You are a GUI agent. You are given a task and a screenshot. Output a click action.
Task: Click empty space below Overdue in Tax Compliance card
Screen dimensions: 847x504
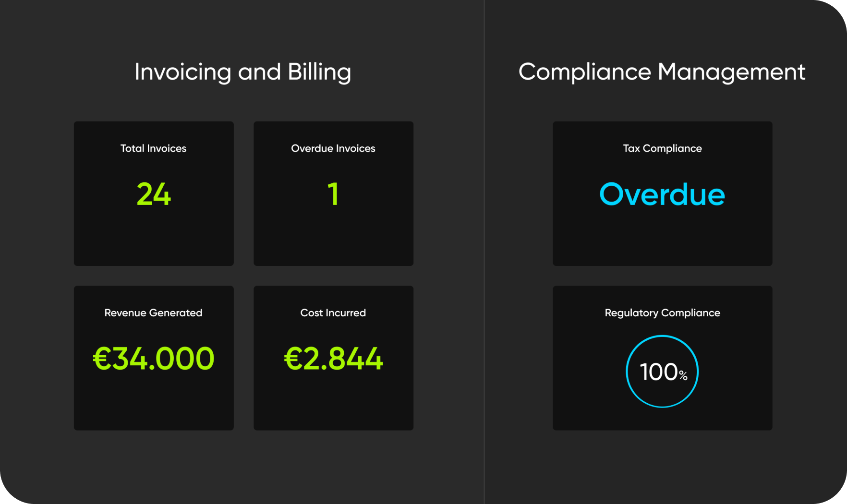662,240
